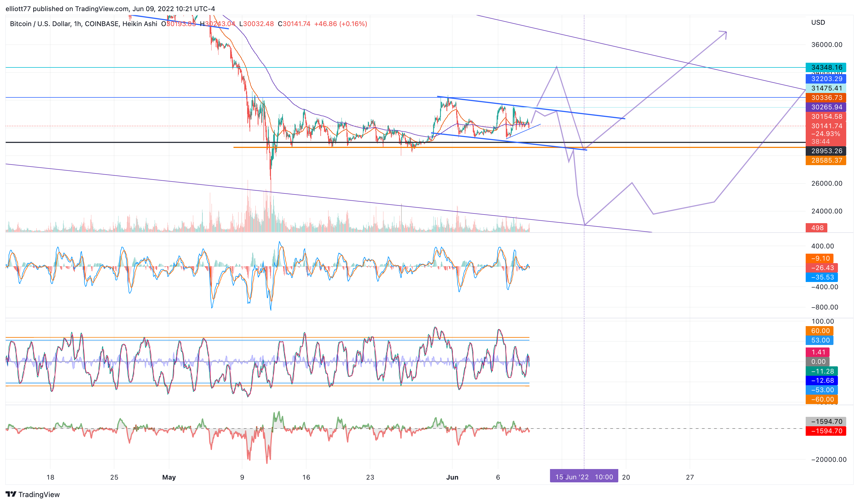Click the -35.53 blue indicator label

tap(822, 277)
